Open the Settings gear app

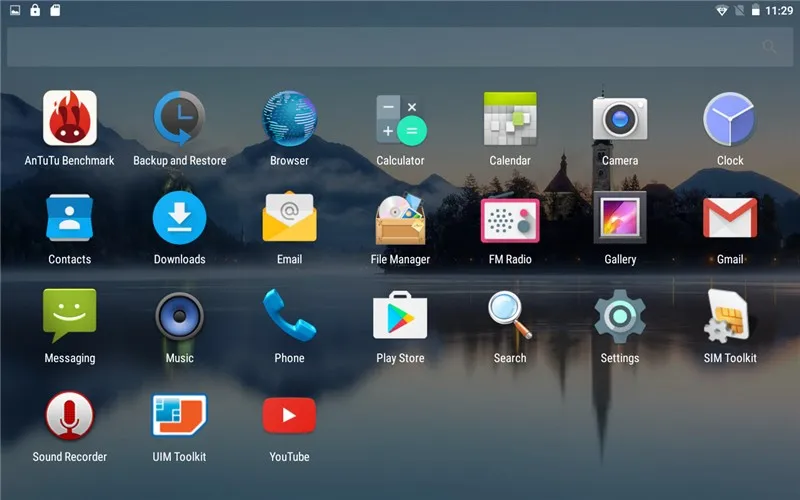pos(620,316)
